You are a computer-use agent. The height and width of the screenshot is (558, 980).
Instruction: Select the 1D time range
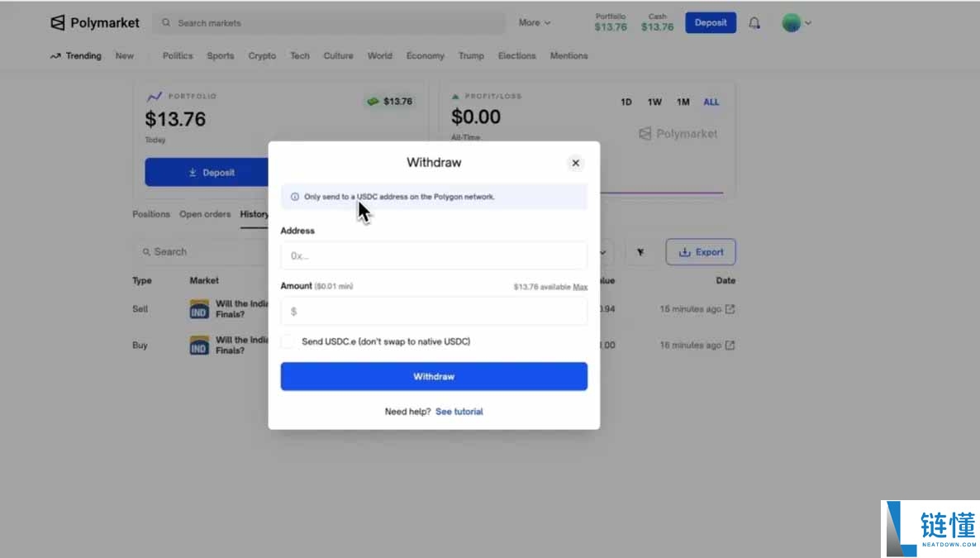[626, 102]
